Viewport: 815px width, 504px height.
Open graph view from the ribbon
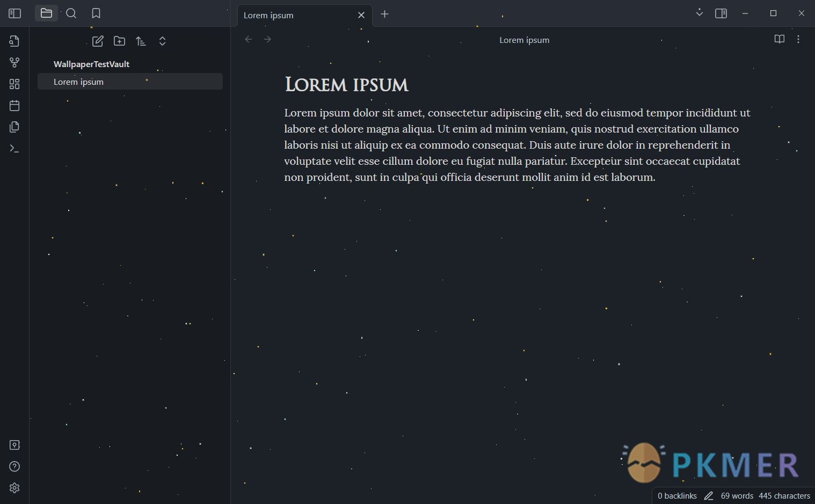[14, 63]
